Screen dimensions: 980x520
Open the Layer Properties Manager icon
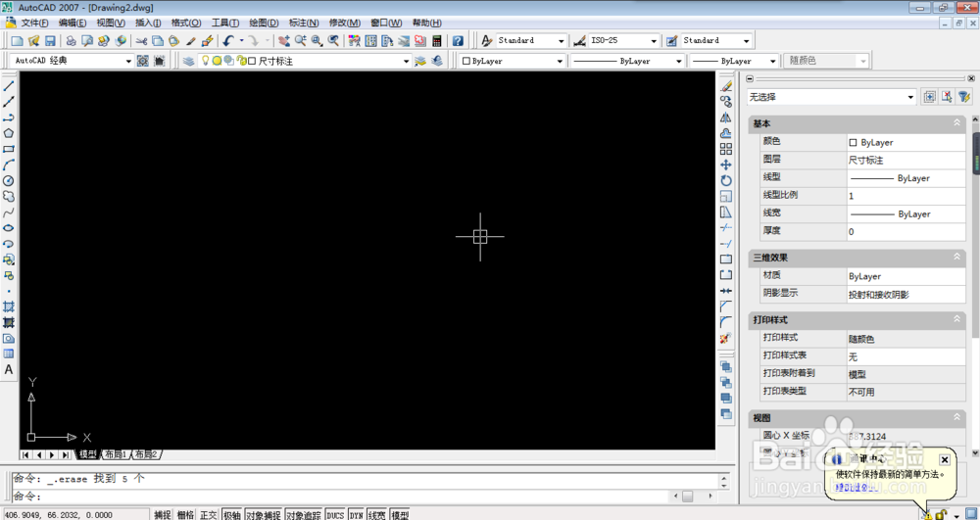coord(188,61)
